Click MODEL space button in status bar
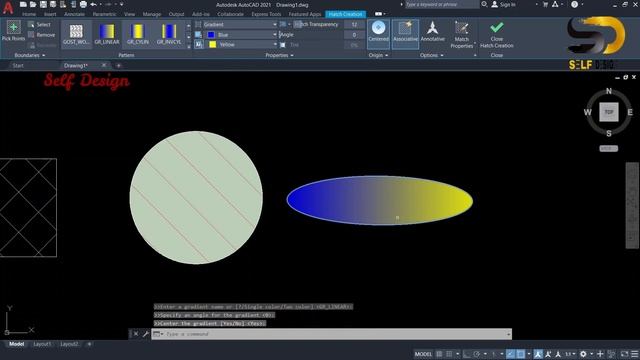Viewport: 640px width, 360px height. [x=423, y=354]
